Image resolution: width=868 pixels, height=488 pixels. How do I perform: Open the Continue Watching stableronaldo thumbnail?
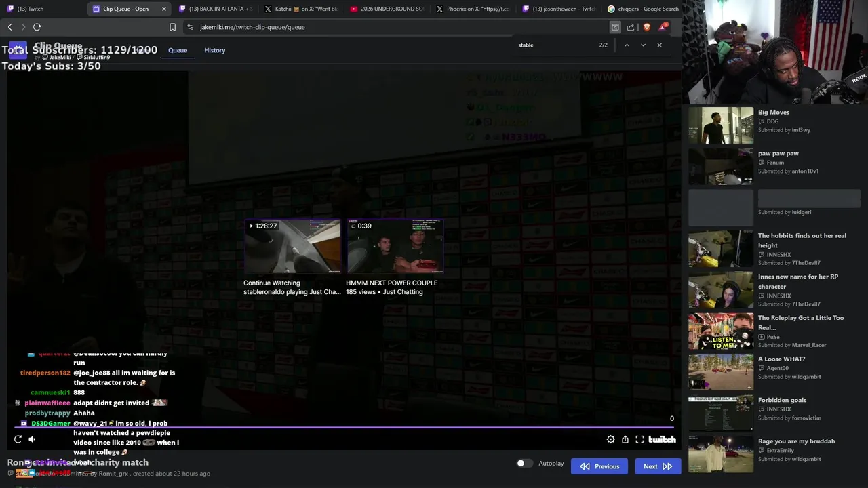coord(292,246)
